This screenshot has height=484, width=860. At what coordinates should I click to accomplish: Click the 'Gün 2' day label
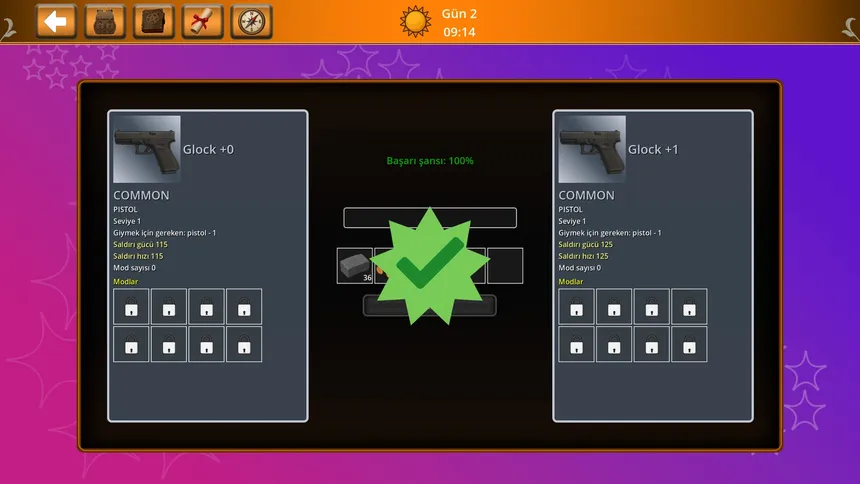pos(460,14)
